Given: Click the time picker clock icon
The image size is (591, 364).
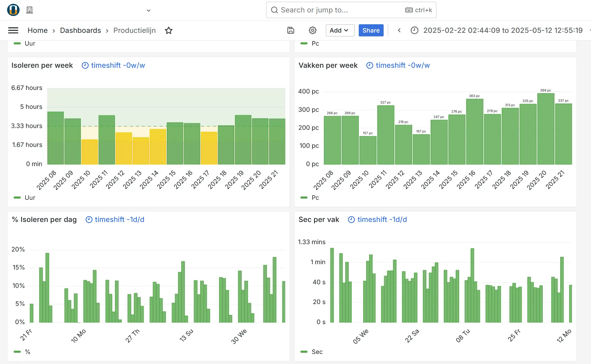Looking at the screenshot, I should (x=414, y=30).
